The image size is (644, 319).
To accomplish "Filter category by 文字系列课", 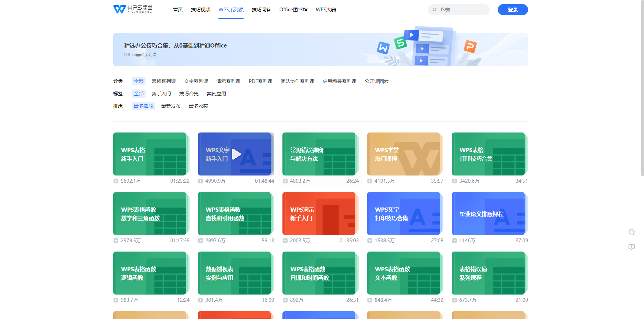I will [x=196, y=81].
